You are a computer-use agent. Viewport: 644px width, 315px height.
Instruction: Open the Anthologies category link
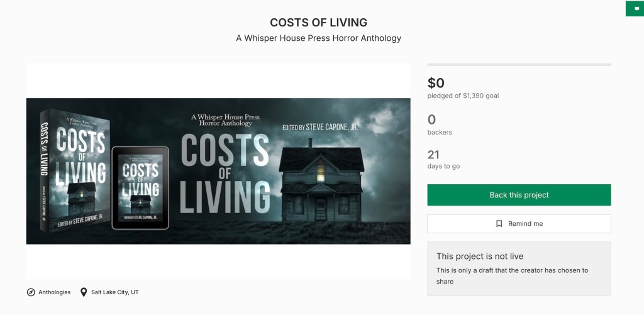click(x=54, y=292)
